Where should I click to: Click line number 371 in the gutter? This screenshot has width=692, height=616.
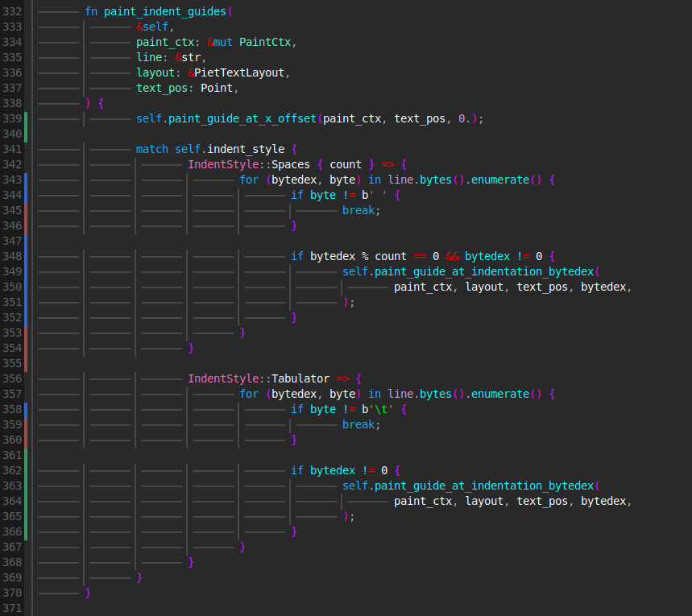(12, 608)
